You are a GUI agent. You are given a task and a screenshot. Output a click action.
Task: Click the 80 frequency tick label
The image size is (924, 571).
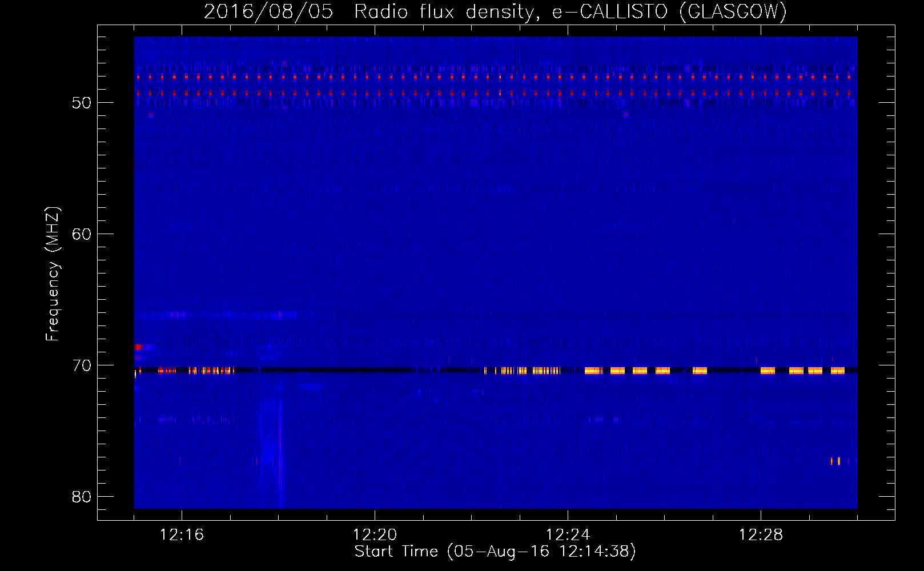tap(82, 497)
